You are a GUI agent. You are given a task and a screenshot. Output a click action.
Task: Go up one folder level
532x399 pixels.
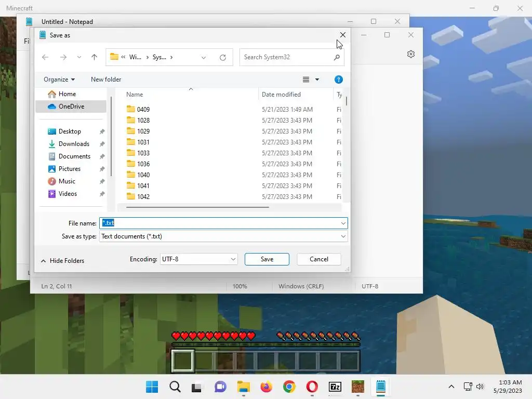(x=95, y=57)
